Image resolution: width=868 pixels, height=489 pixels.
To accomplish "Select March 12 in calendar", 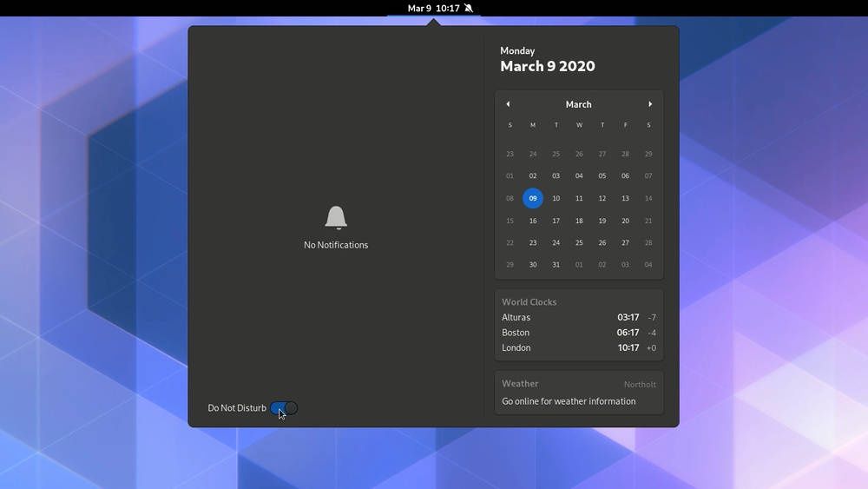I will pos(602,198).
